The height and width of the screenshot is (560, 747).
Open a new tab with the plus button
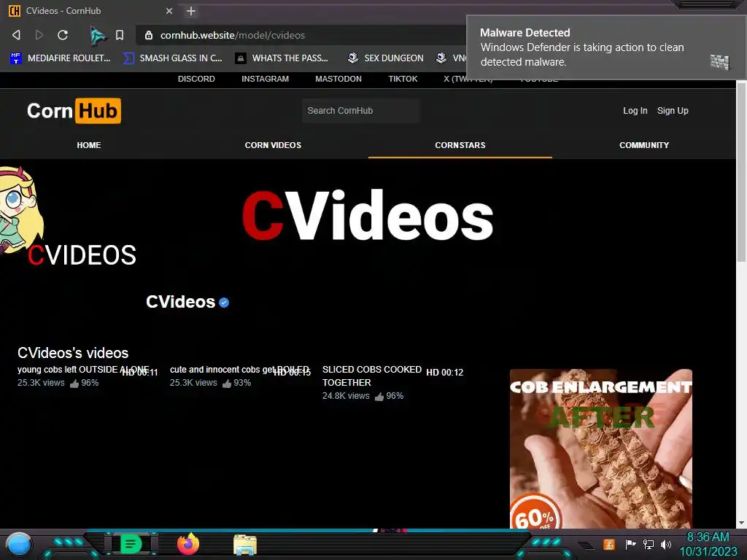191,11
